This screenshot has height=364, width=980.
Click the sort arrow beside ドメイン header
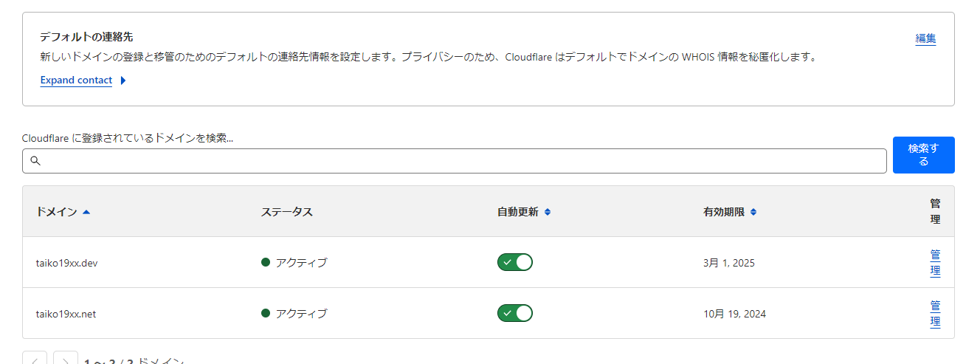(x=86, y=212)
